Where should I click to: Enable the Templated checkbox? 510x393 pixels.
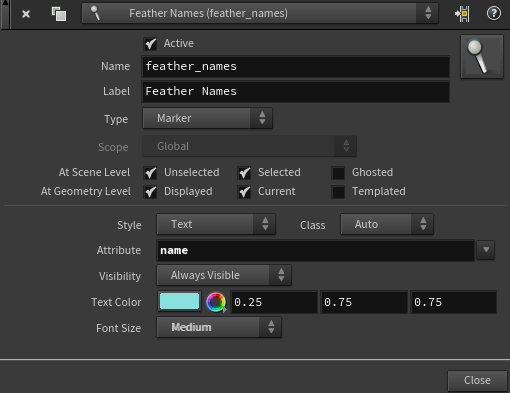[x=338, y=192]
